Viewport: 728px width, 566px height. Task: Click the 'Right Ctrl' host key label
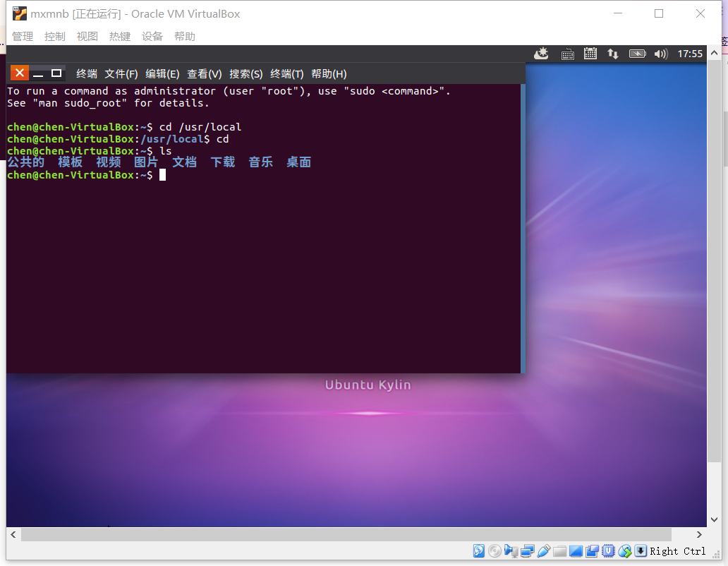(x=677, y=551)
